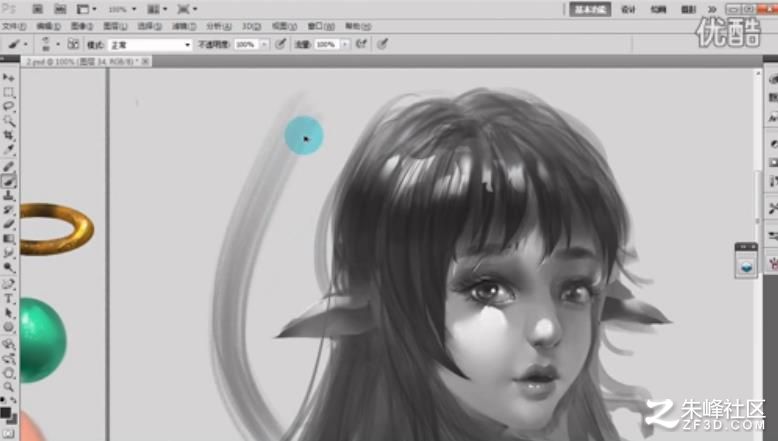Switch to the 摄影 workspace
This screenshot has width=778, height=441.
pos(688,9)
